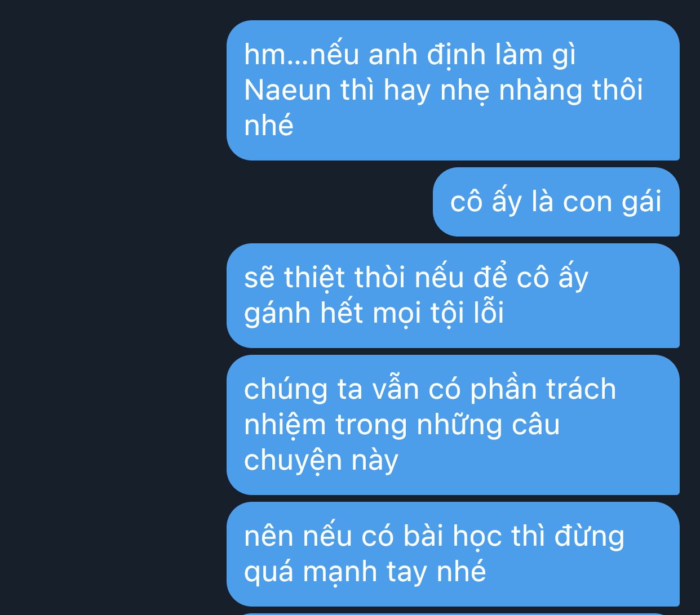Viewport: 700px width, 615px height.
Task: Click the name "Naeun" in the first message
Action: pyautogui.click(x=287, y=90)
